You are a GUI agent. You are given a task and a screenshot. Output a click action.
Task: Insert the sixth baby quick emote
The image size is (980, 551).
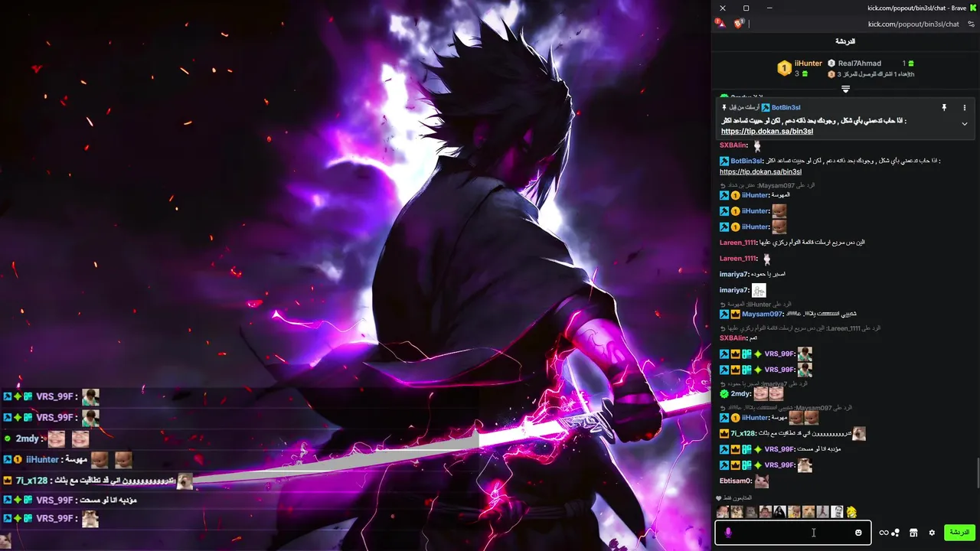click(794, 512)
